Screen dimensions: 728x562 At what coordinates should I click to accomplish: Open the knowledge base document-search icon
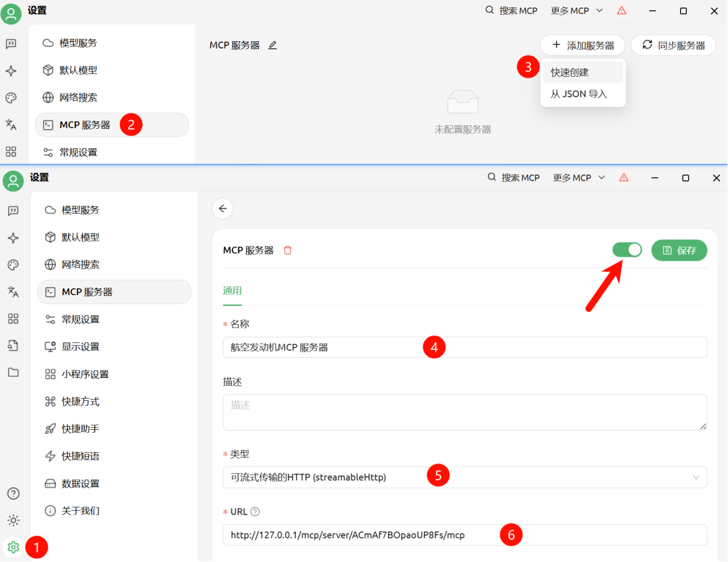pos(13,345)
